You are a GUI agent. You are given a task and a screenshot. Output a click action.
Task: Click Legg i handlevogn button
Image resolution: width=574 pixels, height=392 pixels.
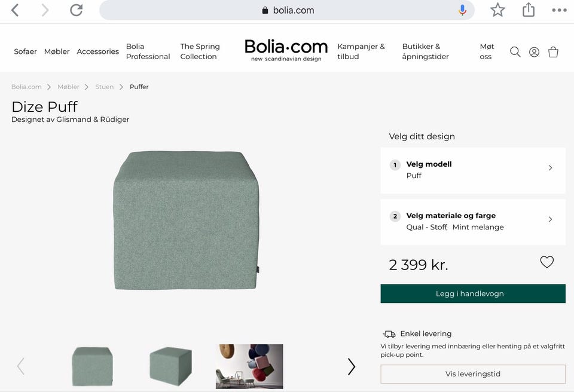click(x=473, y=293)
